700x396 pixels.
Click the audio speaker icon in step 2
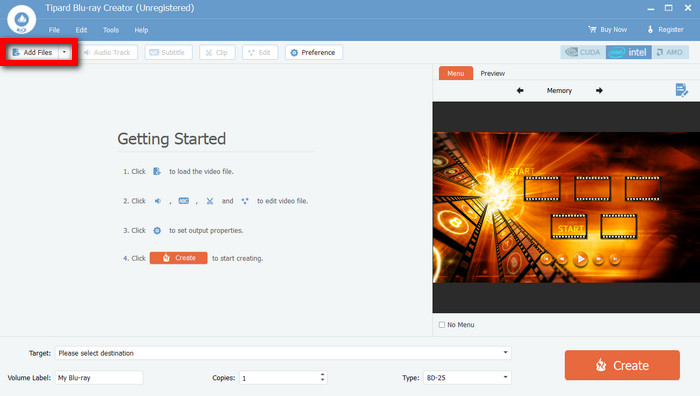[158, 201]
